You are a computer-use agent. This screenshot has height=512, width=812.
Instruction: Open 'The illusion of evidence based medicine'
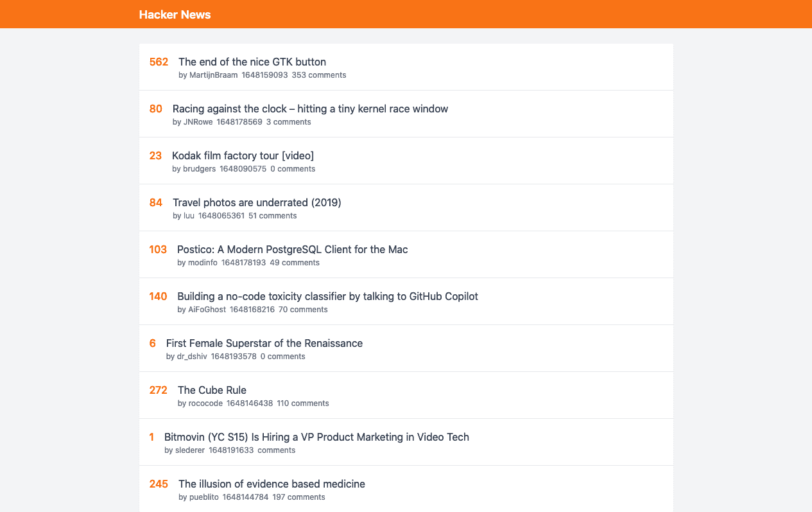[272, 484]
